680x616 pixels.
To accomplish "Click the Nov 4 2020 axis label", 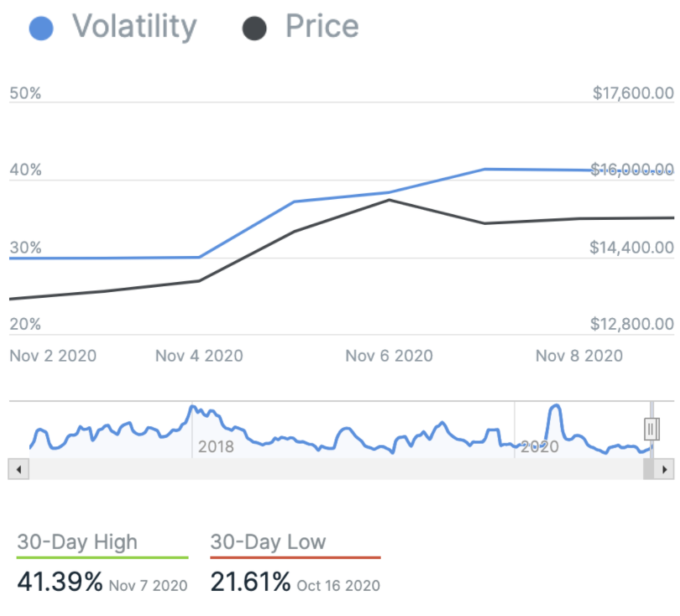I will [199, 356].
